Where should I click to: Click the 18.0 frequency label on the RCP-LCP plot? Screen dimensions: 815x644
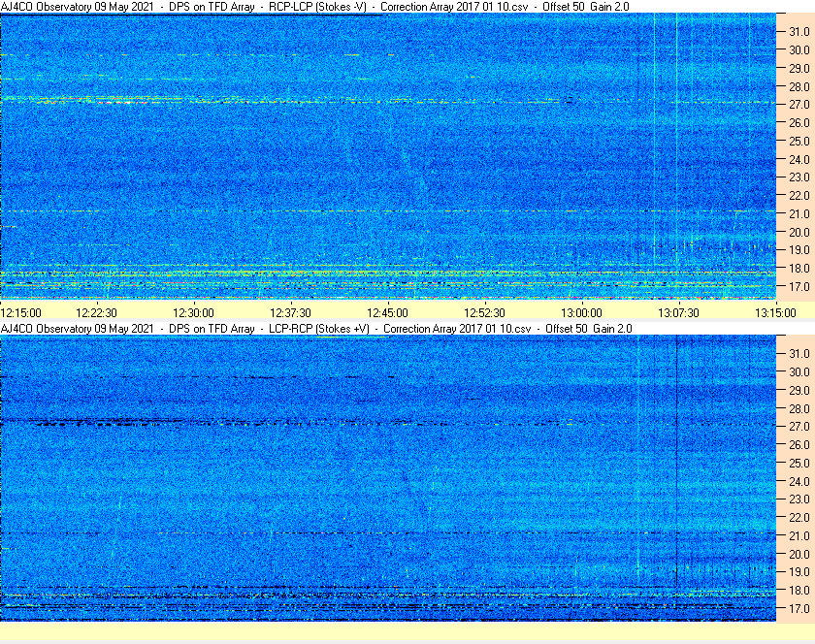coord(799,269)
